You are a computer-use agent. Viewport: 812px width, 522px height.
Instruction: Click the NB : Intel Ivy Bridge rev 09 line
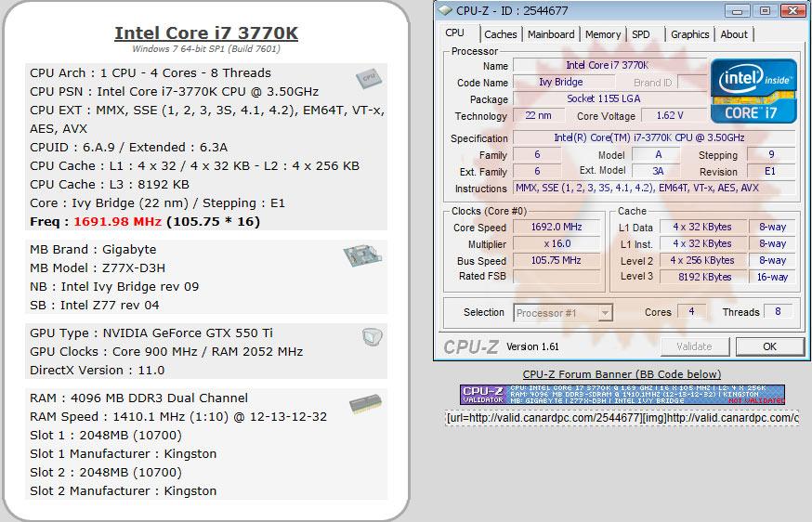click(114, 287)
